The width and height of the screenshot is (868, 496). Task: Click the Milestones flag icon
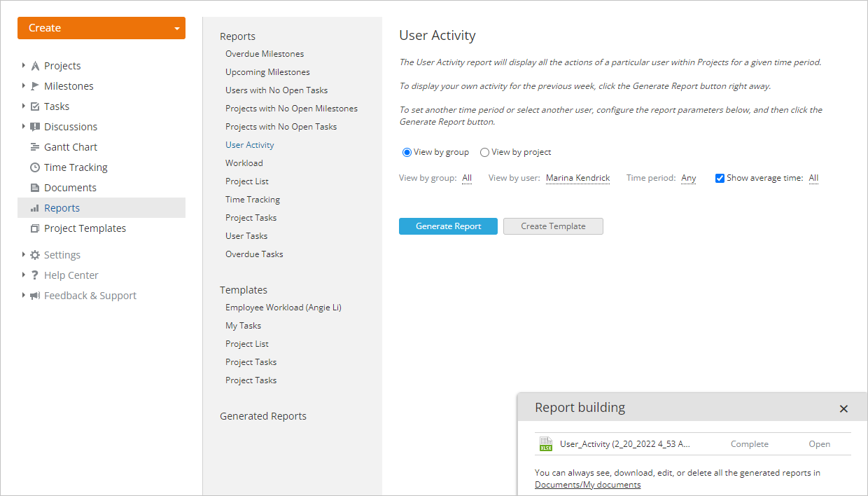pos(35,86)
